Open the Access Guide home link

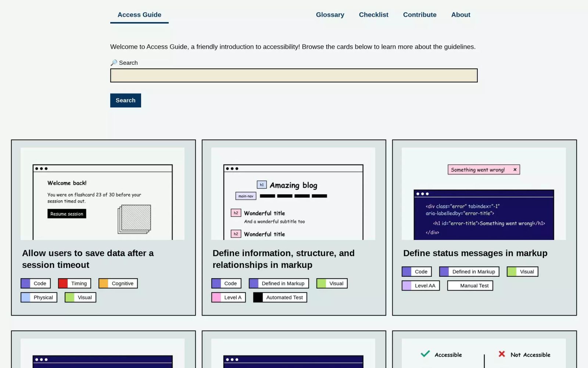click(x=139, y=15)
